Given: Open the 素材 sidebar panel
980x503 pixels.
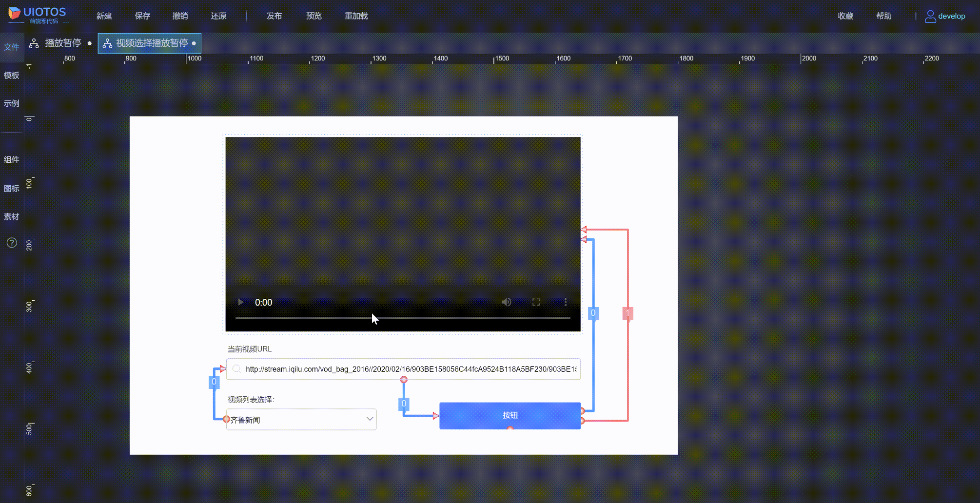Looking at the screenshot, I should pos(12,217).
